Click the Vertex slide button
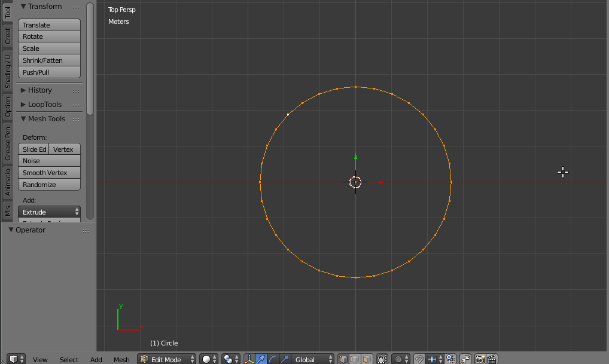This screenshot has height=364, width=609. tap(65, 149)
